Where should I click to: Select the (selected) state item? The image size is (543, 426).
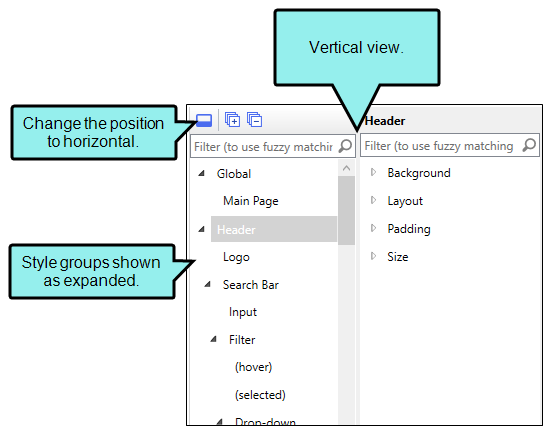coord(260,395)
